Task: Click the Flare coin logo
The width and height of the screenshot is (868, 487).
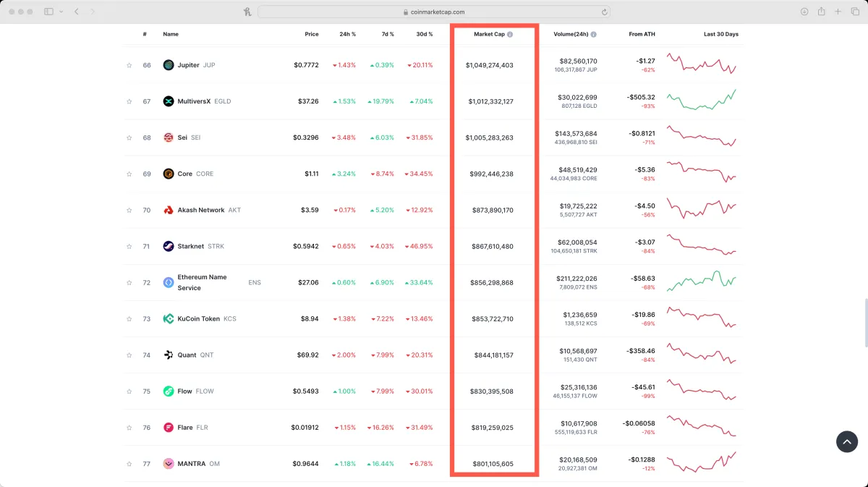Action: pyautogui.click(x=169, y=427)
